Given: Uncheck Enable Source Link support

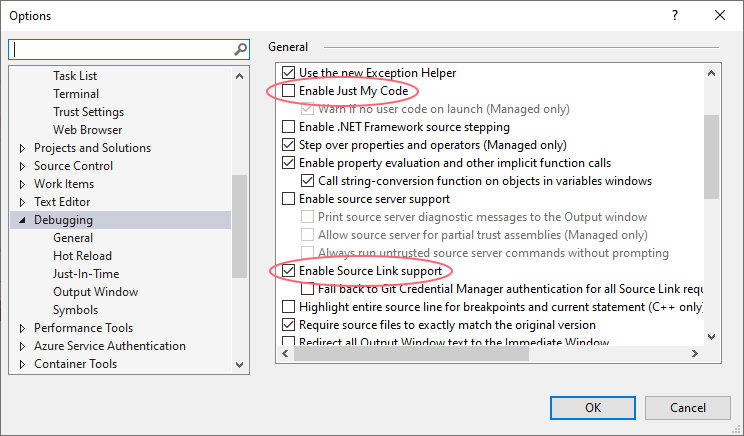Looking at the screenshot, I should point(289,271).
